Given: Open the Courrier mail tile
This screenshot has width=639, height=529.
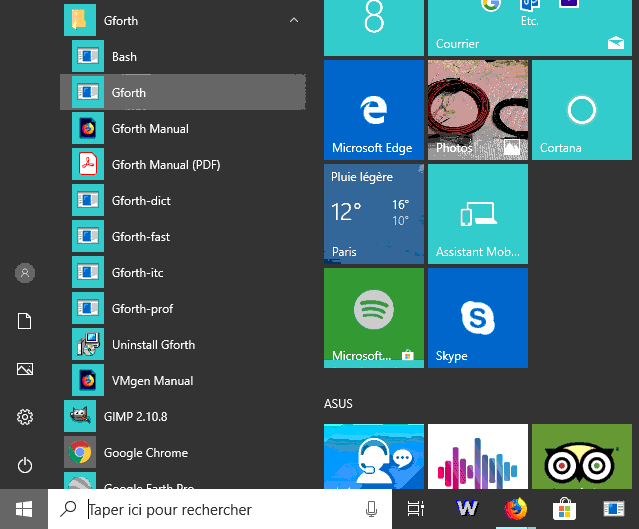Looking at the screenshot, I should click(530, 27).
